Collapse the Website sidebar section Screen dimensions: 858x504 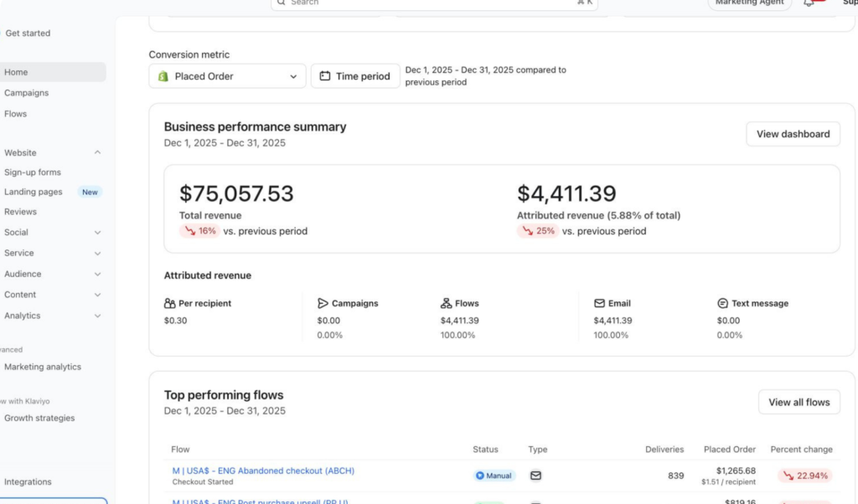pos(97,152)
